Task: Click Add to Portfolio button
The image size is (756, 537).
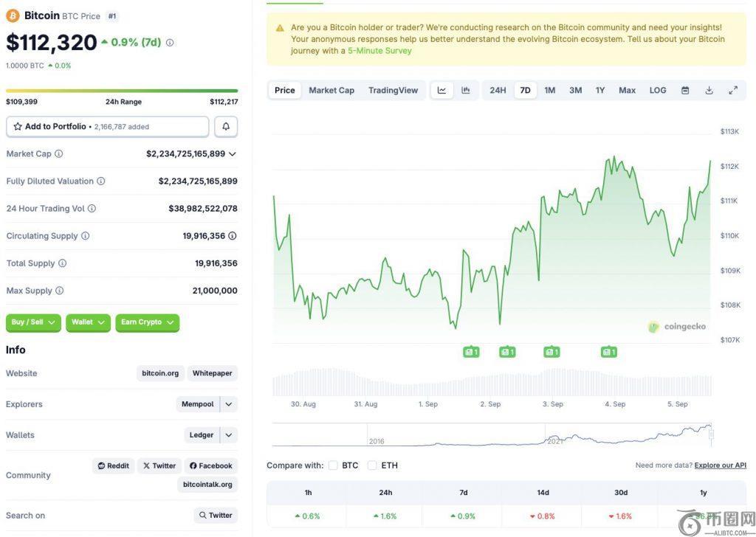Action: point(107,127)
